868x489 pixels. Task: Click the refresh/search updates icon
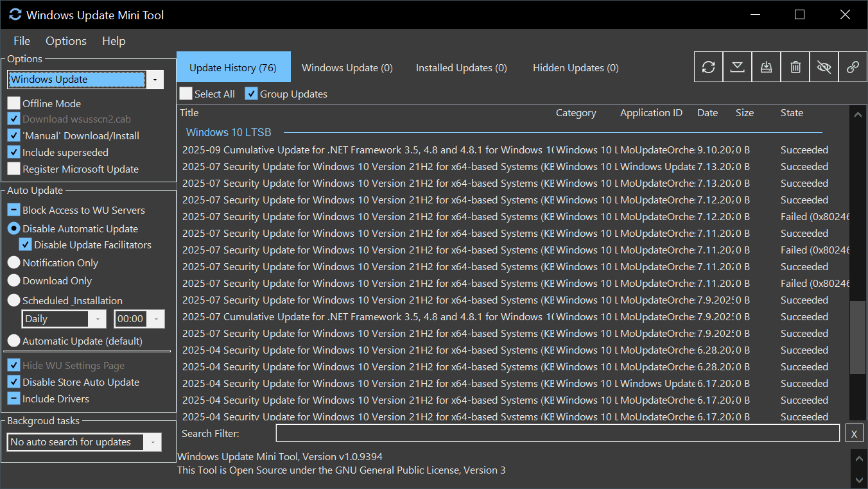click(708, 67)
